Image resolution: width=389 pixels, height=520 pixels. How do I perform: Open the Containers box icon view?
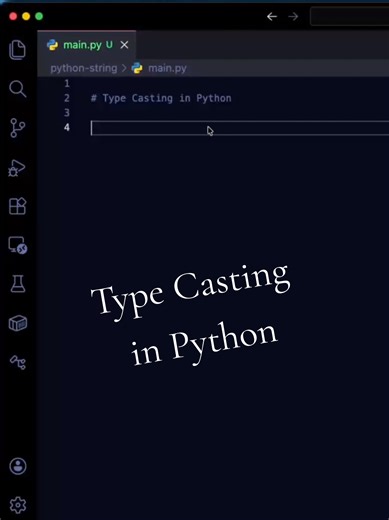pos(18,323)
